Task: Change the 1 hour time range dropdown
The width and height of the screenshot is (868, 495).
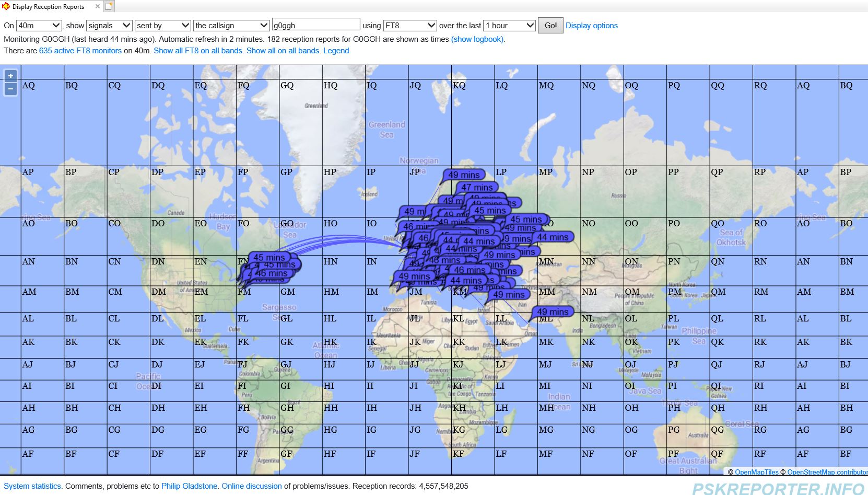Action: click(510, 25)
